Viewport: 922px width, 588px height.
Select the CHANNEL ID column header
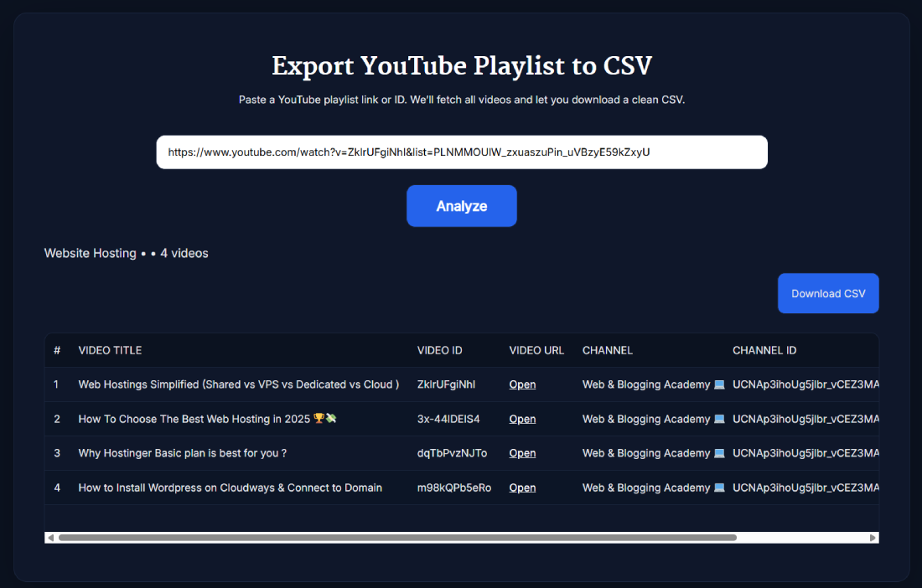coord(764,350)
